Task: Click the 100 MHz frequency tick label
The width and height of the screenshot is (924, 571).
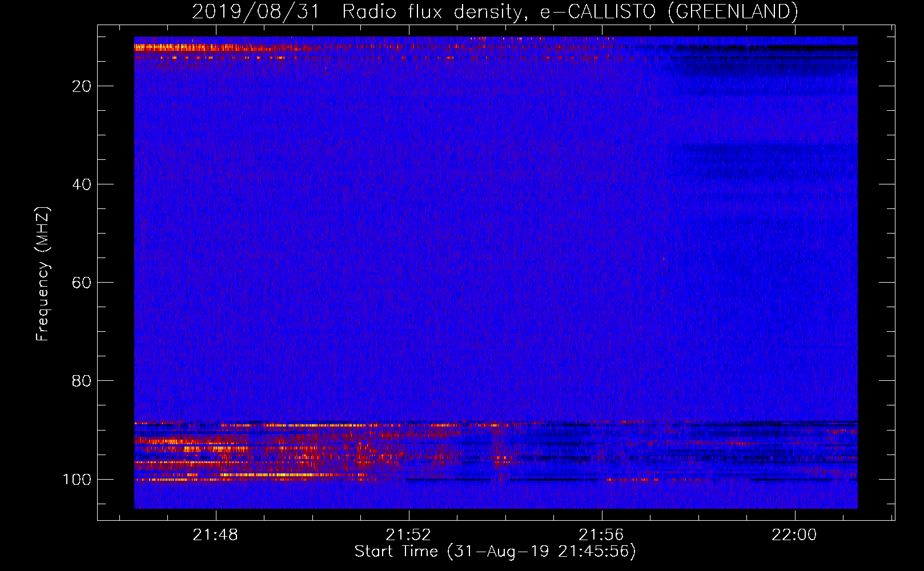Action: (x=77, y=479)
